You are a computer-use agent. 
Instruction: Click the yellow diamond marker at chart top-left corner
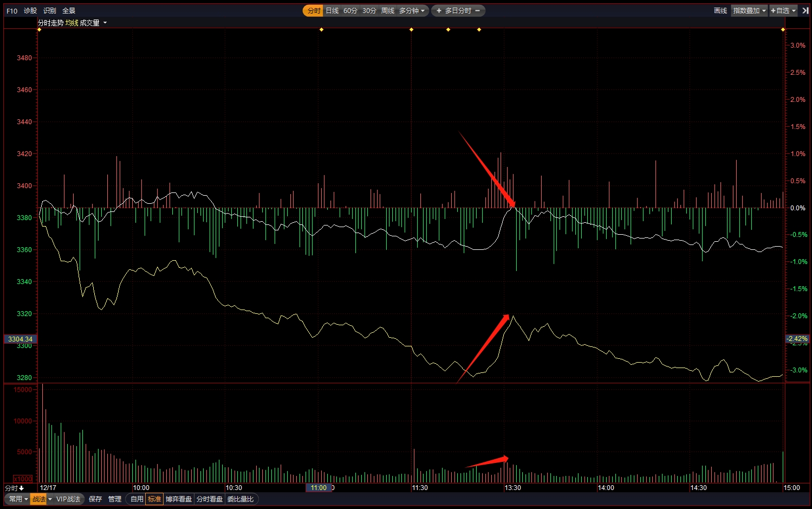39,29
